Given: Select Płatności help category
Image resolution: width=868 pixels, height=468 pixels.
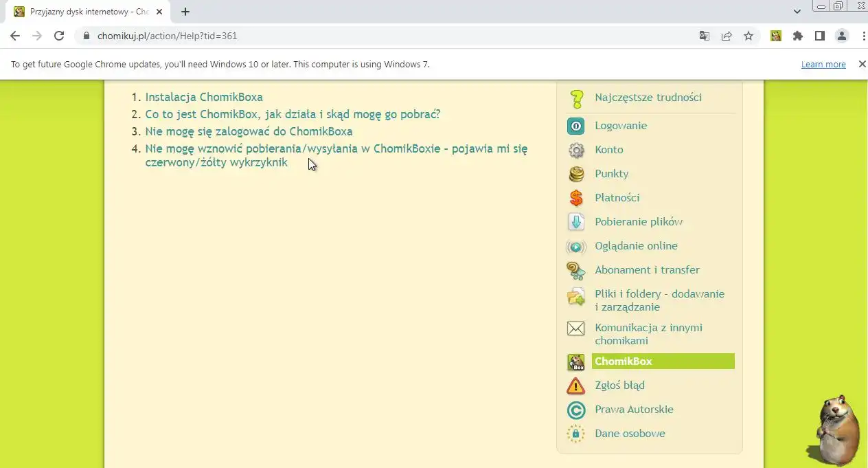Looking at the screenshot, I should click(x=617, y=198).
